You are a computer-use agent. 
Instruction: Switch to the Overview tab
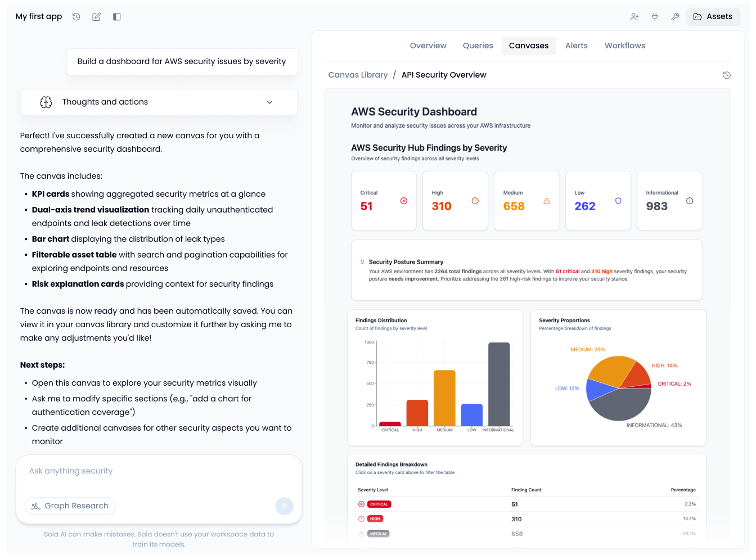428,46
